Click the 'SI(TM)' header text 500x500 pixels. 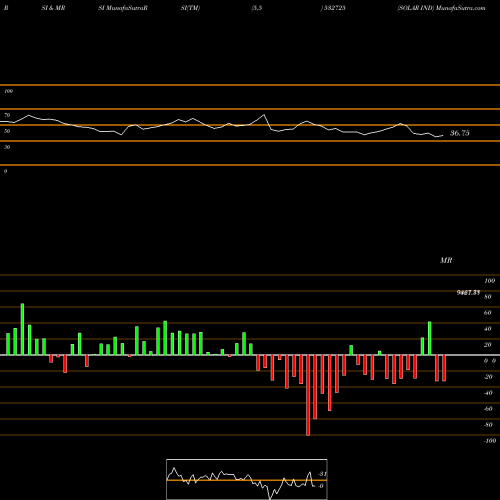click(190, 8)
